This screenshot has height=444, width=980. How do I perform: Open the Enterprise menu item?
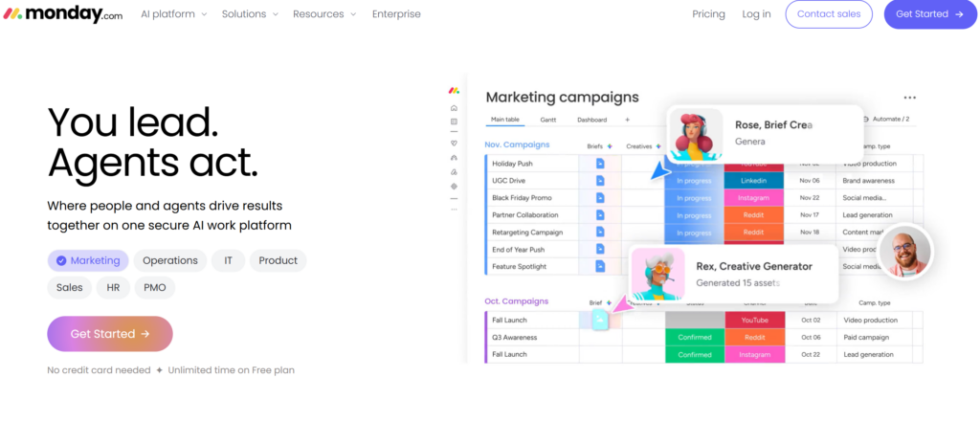tap(396, 13)
